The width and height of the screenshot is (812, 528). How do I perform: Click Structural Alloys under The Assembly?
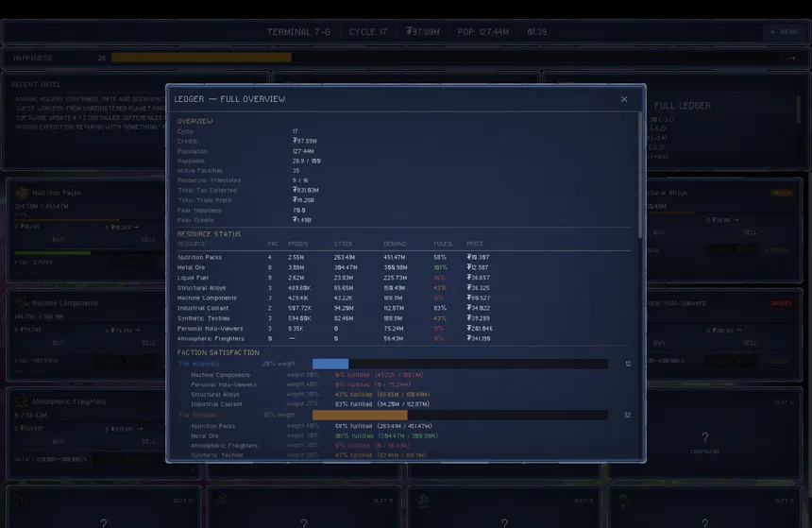coord(215,395)
